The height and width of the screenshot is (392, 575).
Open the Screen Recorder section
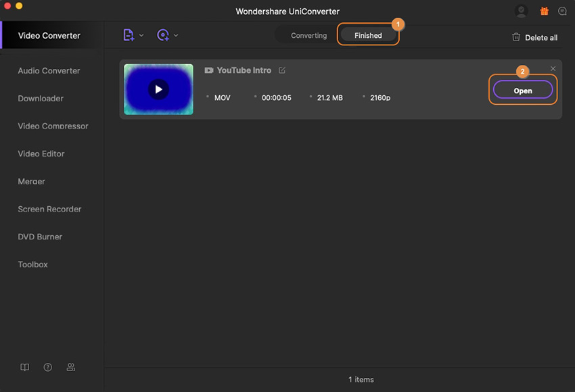pos(49,209)
